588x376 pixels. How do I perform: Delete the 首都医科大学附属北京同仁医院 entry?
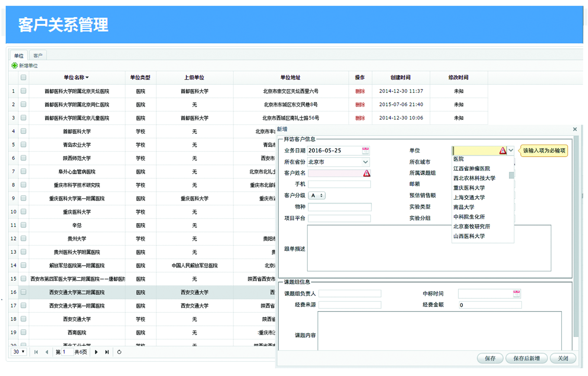360,104
